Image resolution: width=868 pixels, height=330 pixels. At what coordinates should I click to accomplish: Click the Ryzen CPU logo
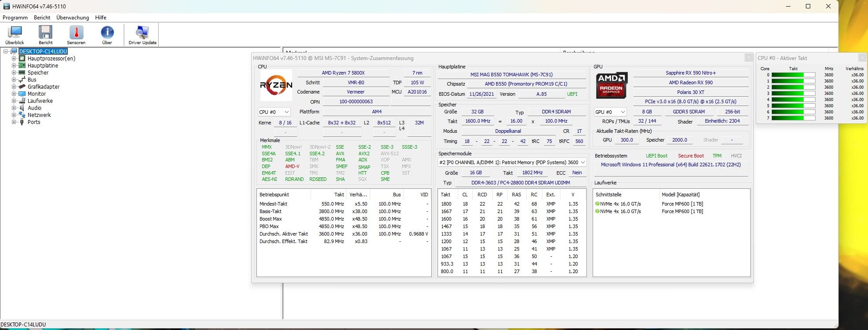276,86
